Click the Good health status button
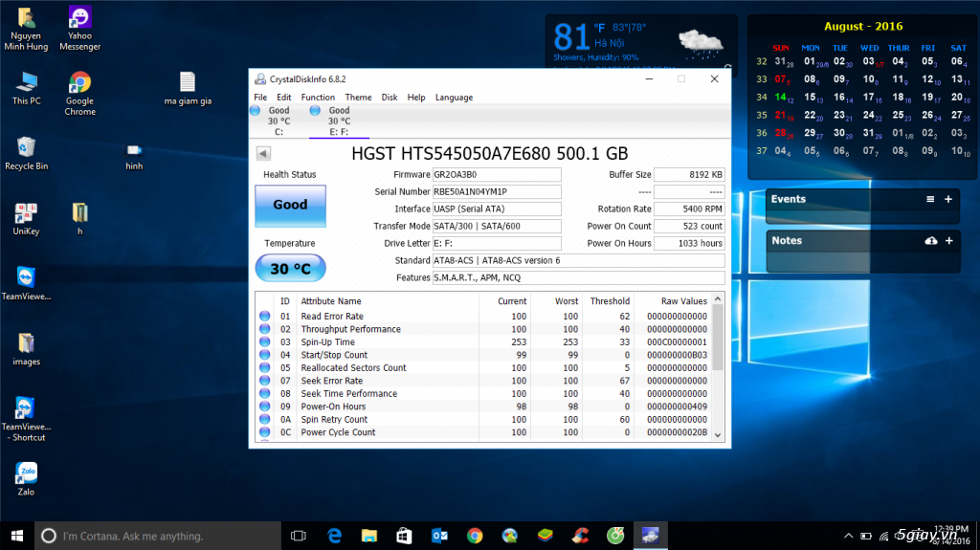Viewport: 980px width, 550px height. click(290, 205)
